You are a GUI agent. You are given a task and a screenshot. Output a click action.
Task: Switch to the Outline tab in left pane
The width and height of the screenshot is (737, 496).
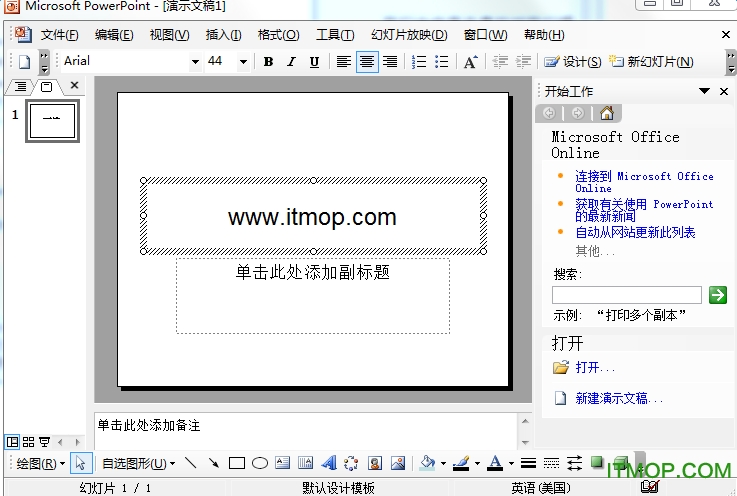tap(20, 87)
